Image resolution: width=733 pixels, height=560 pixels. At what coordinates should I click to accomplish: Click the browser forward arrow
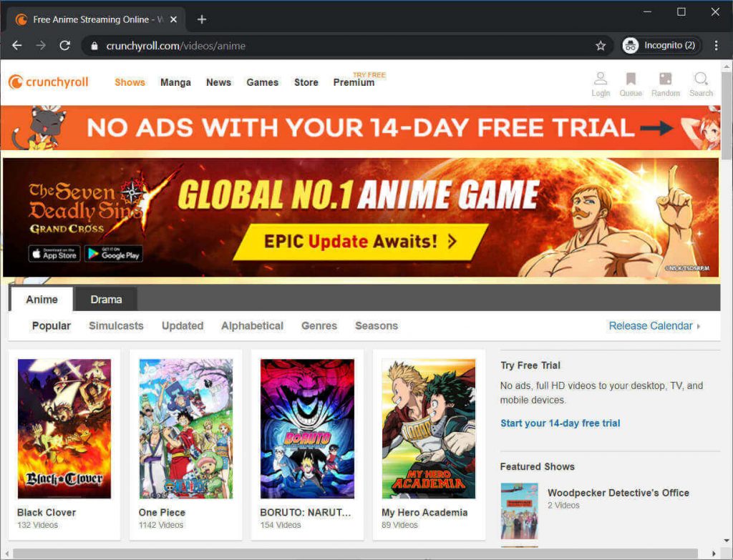click(x=41, y=45)
